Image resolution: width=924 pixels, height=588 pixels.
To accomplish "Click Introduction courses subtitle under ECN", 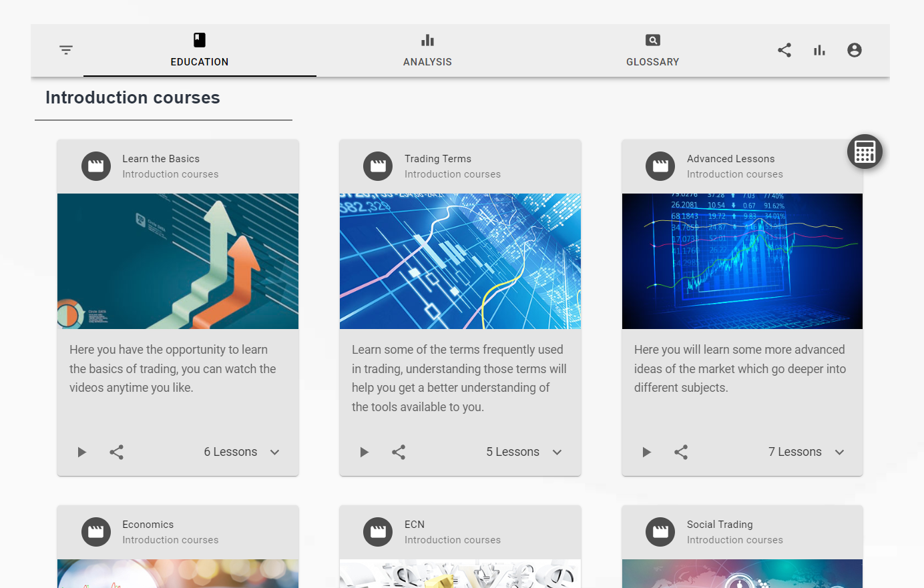I will [453, 540].
